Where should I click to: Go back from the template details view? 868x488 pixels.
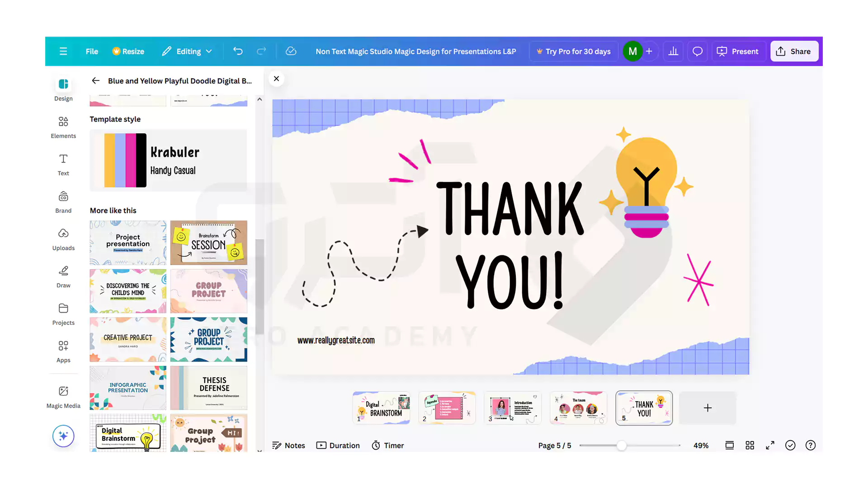95,80
